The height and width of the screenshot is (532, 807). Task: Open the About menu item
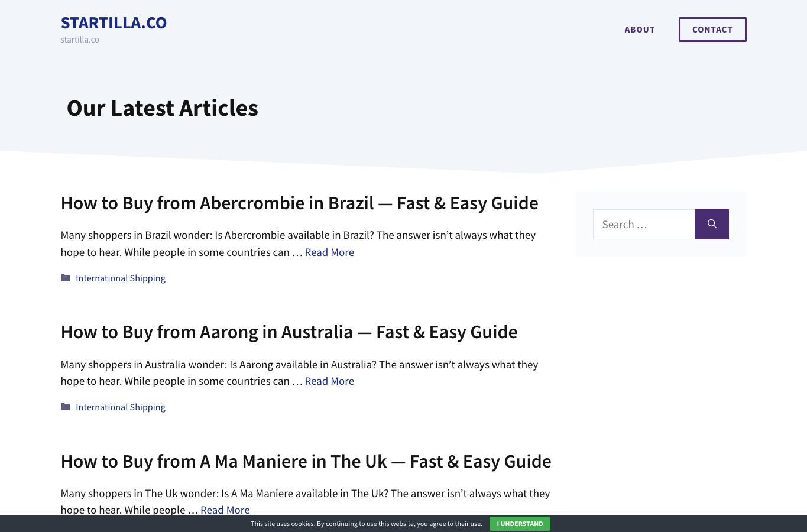tap(640, 30)
